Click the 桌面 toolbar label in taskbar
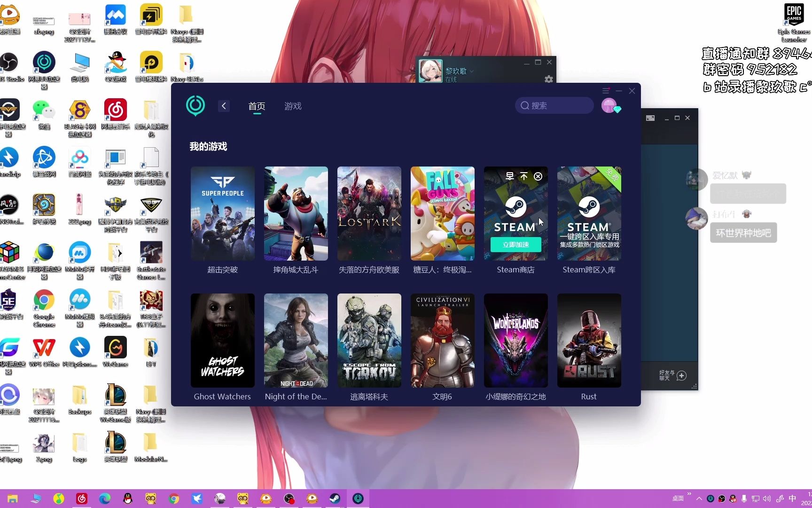Screen dimensions: 812x508 (678, 499)
